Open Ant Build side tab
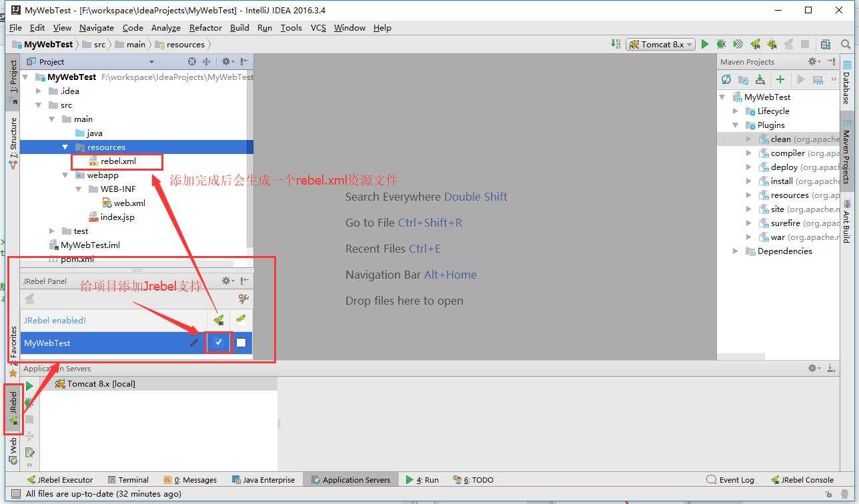The height and width of the screenshot is (504, 859). tap(846, 221)
